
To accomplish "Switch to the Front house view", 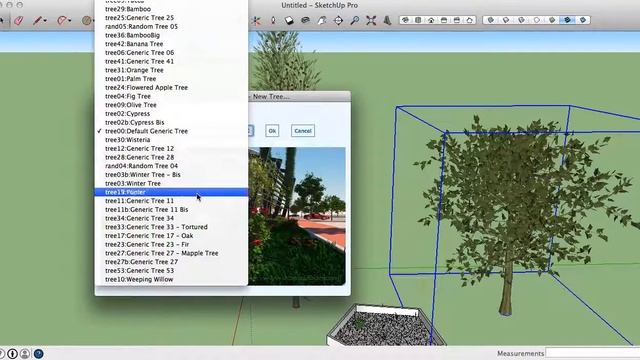I will pyautogui.click(x=431, y=20).
